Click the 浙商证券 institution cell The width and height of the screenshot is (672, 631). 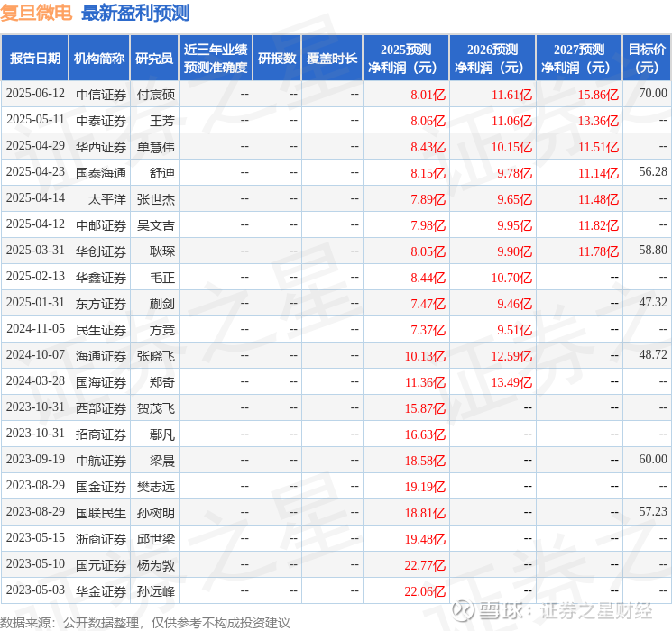(101, 539)
